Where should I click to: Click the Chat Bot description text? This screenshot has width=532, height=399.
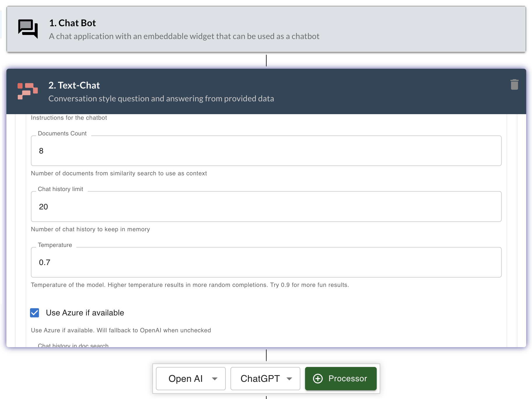click(x=184, y=36)
